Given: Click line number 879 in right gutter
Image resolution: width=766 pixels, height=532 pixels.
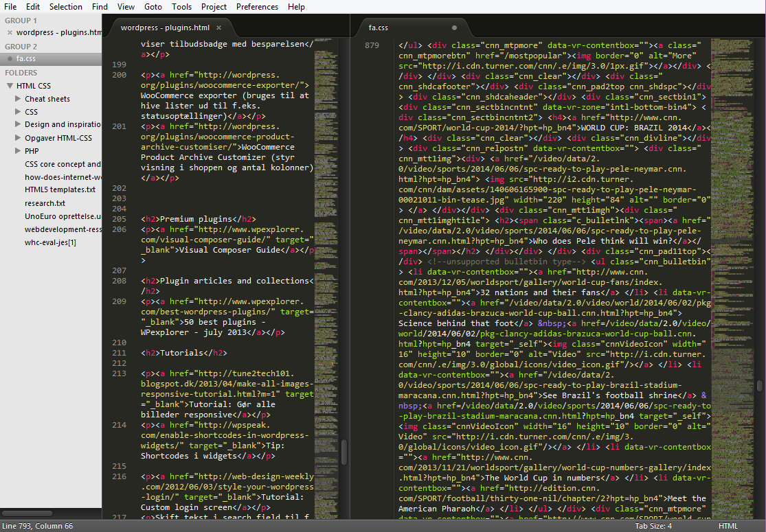Looking at the screenshot, I should (x=372, y=45).
